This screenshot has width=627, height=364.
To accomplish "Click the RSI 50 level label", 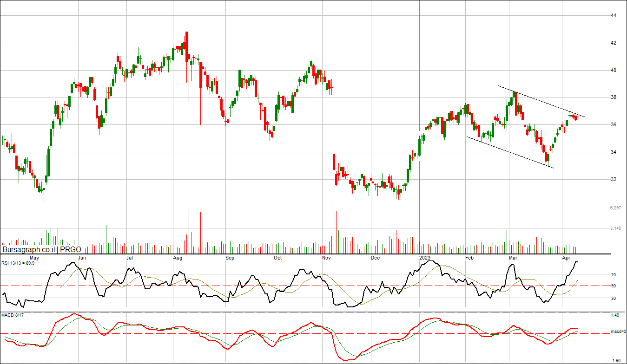I will coord(614,286).
